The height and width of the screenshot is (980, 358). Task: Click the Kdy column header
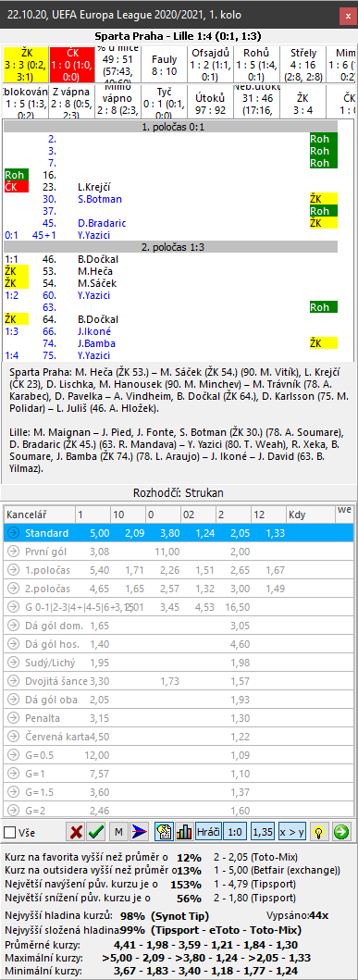[x=311, y=515]
